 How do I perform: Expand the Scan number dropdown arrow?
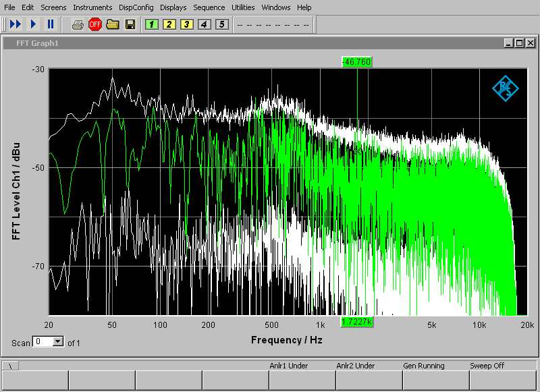[58, 341]
